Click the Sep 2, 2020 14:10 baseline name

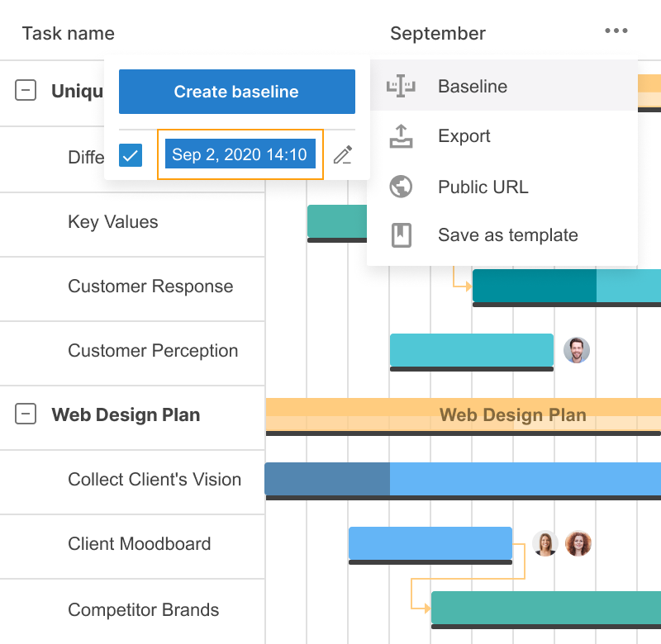pos(240,154)
